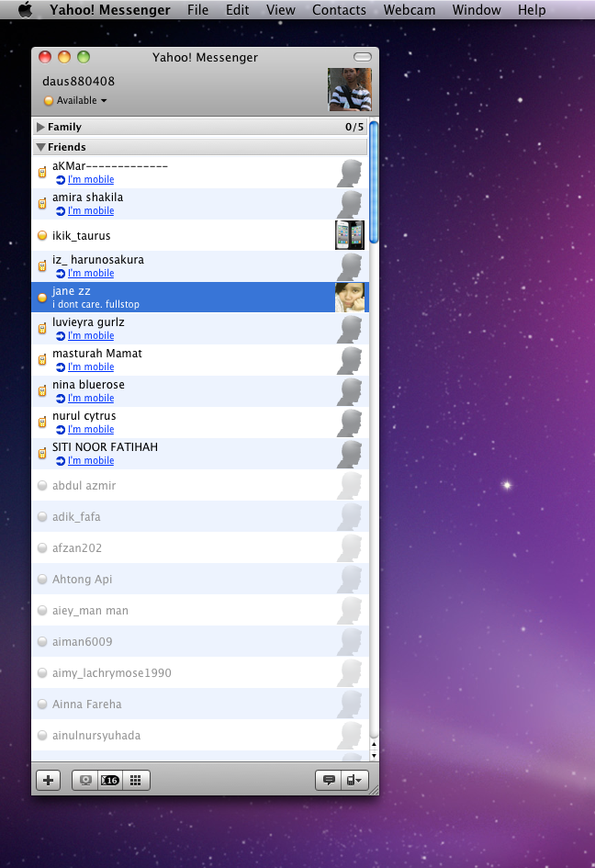Click I'm mobile link under iz_ harunosakura
The height and width of the screenshot is (868, 595).
pyautogui.click(x=91, y=274)
